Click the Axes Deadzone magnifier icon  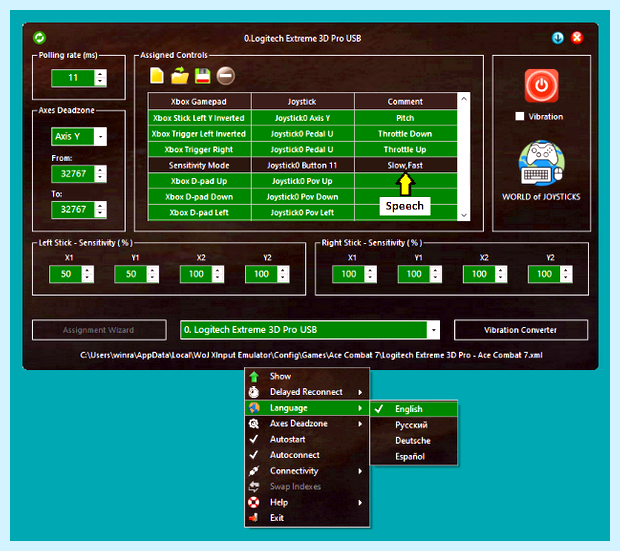pyautogui.click(x=254, y=424)
